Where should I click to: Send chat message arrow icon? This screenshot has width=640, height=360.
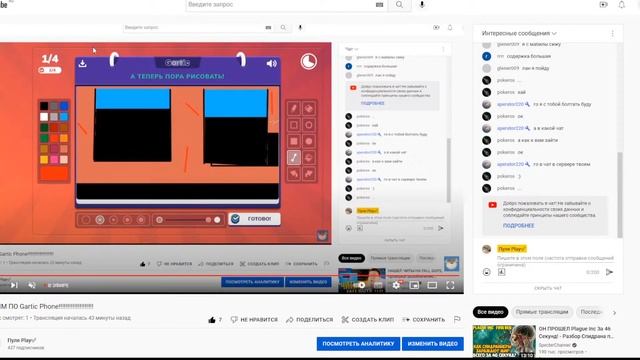tap(609, 272)
